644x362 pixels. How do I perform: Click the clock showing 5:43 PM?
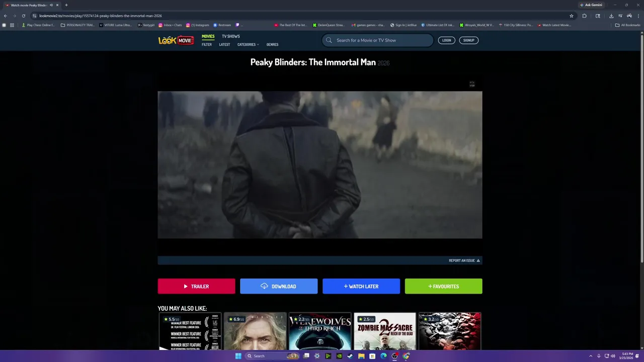(627, 356)
